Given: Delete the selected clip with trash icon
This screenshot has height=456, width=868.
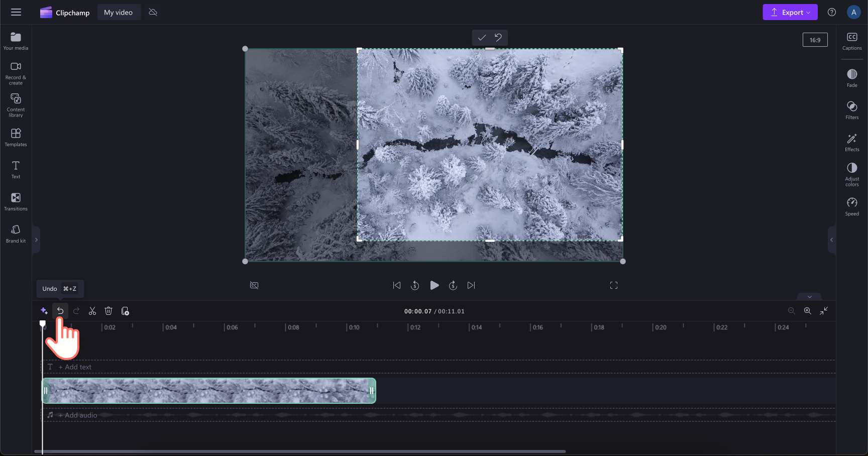Looking at the screenshot, I should (108, 311).
